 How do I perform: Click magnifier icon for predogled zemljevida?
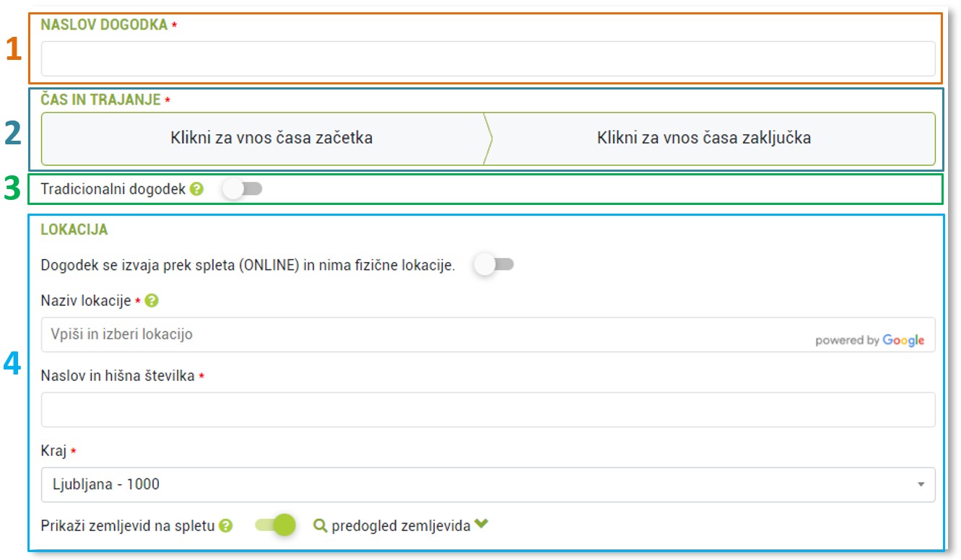(x=320, y=525)
